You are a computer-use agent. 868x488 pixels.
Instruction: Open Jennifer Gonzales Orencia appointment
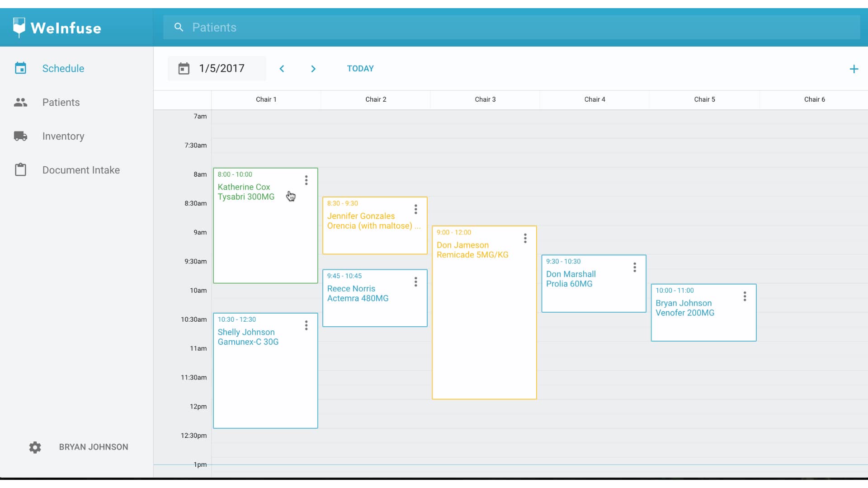(x=375, y=225)
